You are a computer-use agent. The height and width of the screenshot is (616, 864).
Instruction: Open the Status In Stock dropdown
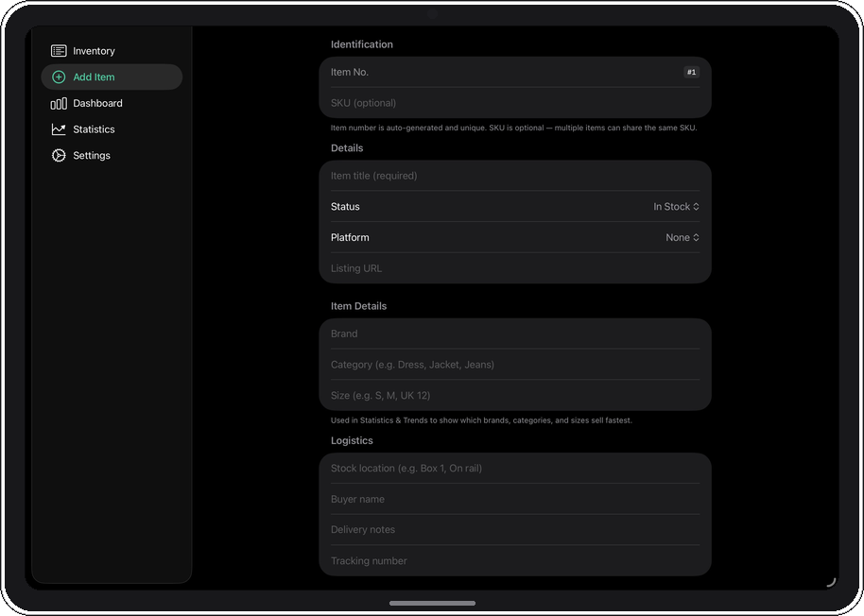click(676, 206)
